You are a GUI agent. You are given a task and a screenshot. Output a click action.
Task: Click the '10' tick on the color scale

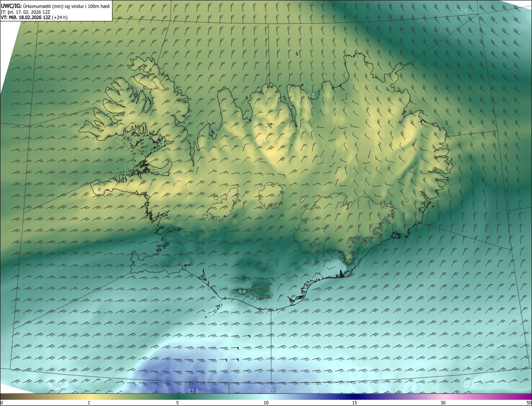(x=266, y=403)
